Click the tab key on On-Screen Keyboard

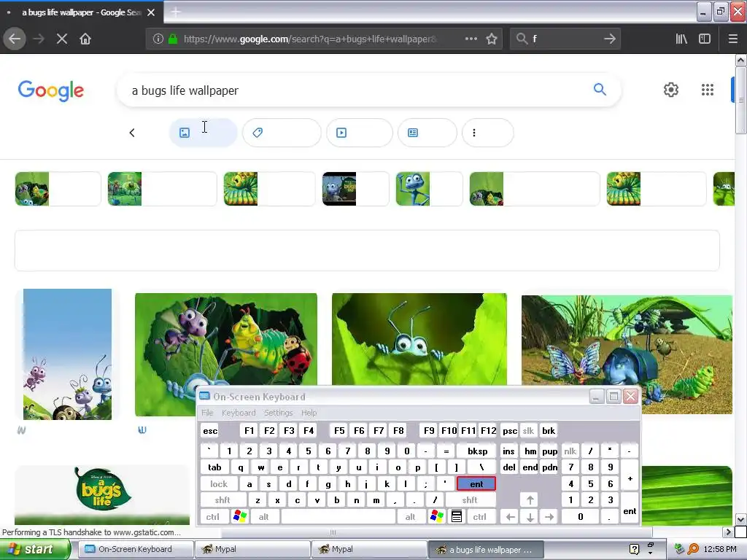pos(214,467)
